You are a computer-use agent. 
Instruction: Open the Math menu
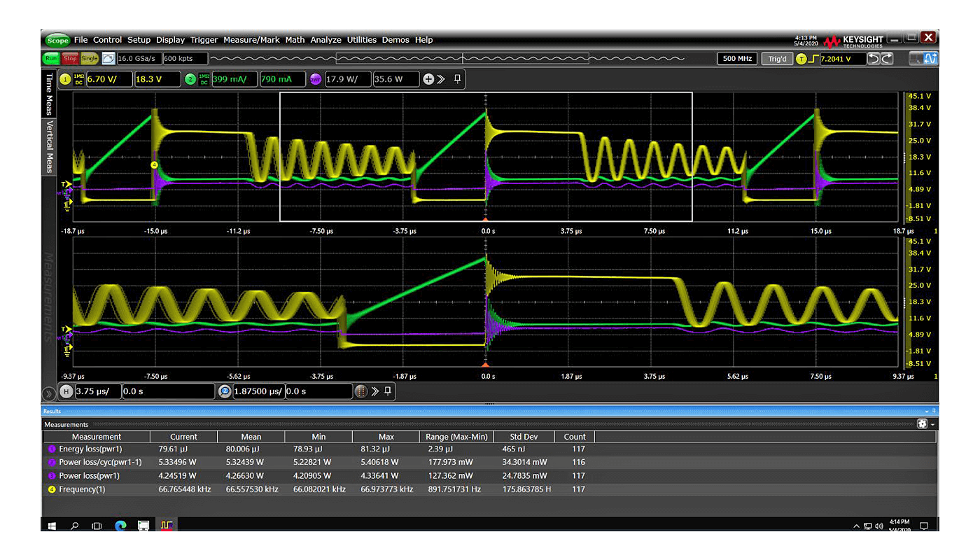(295, 40)
